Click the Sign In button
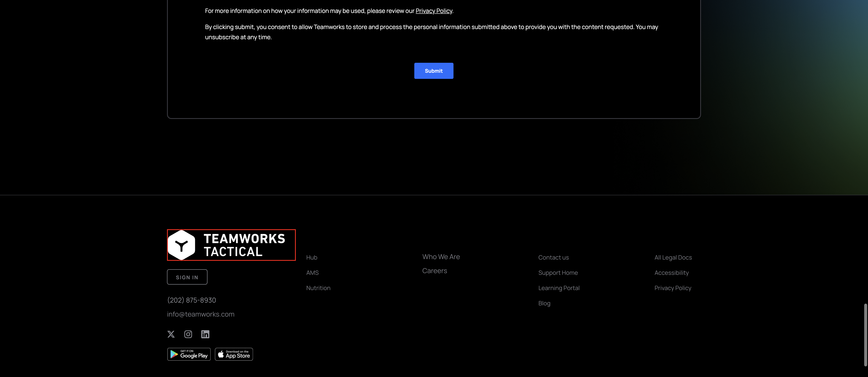 tap(187, 277)
